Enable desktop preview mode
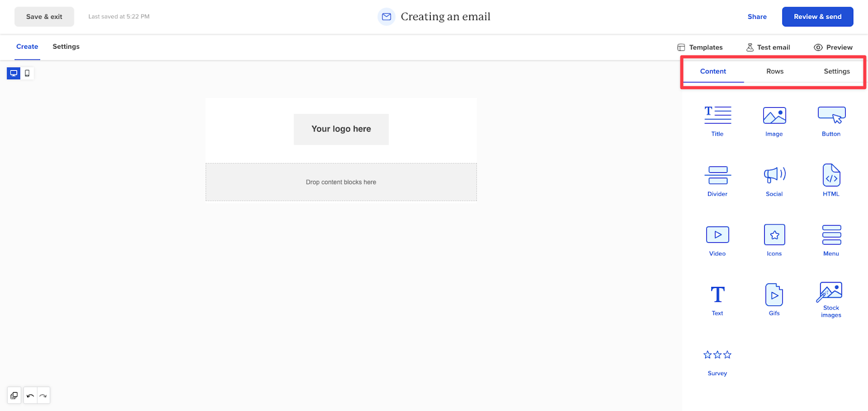 [x=13, y=73]
